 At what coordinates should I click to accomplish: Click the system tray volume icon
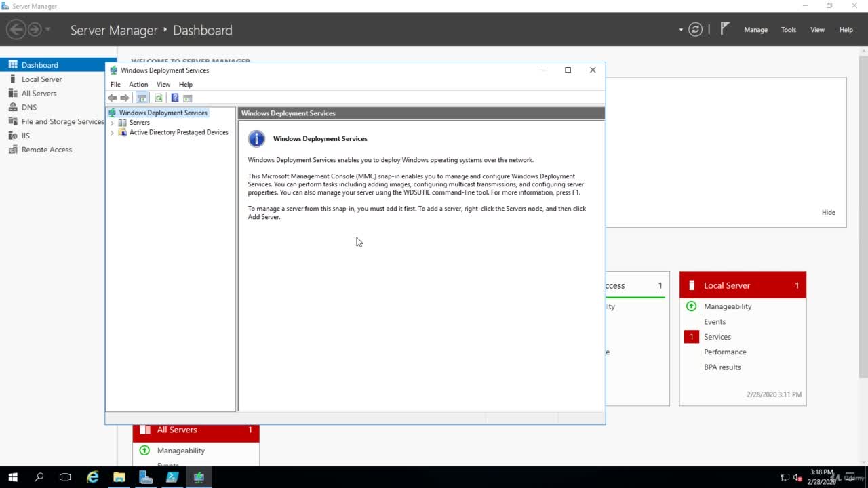(797, 477)
